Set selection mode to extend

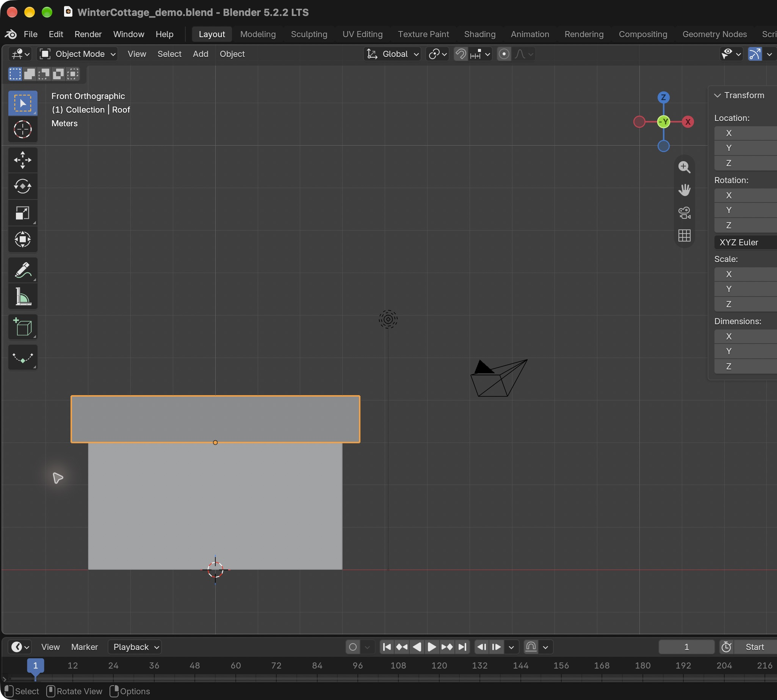(30, 74)
